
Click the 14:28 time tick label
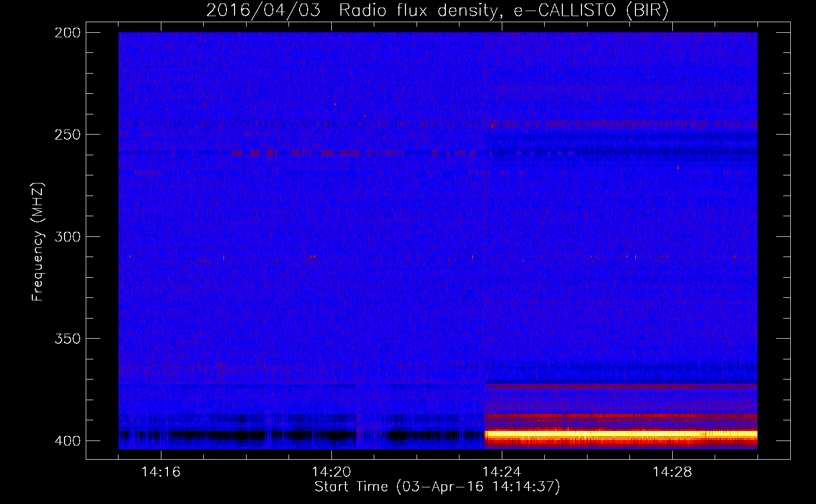[672, 472]
